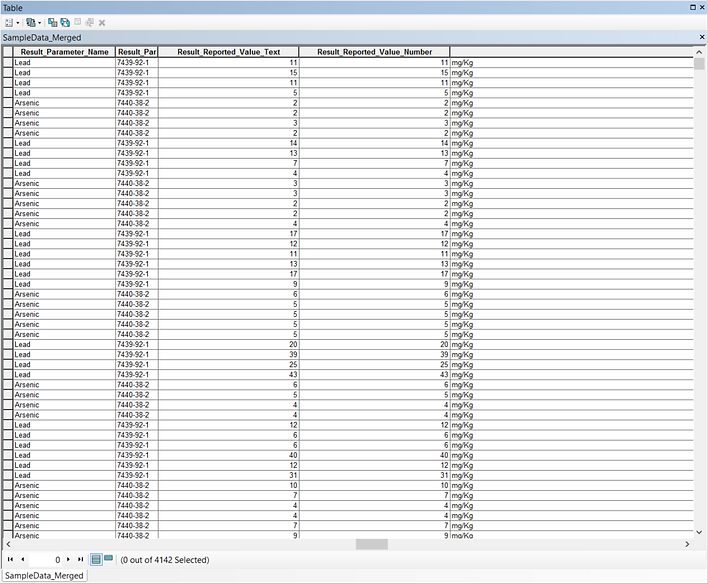
Task: Click the record number input field
Action: [x=46, y=560]
